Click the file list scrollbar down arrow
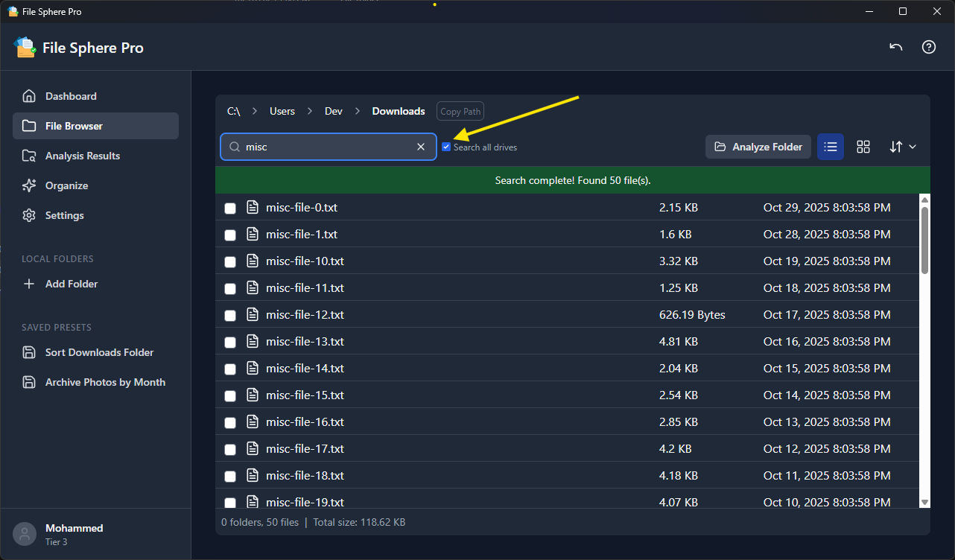This screenshot has width=955, height=560. pyautogui.click(x=924, y=503)
